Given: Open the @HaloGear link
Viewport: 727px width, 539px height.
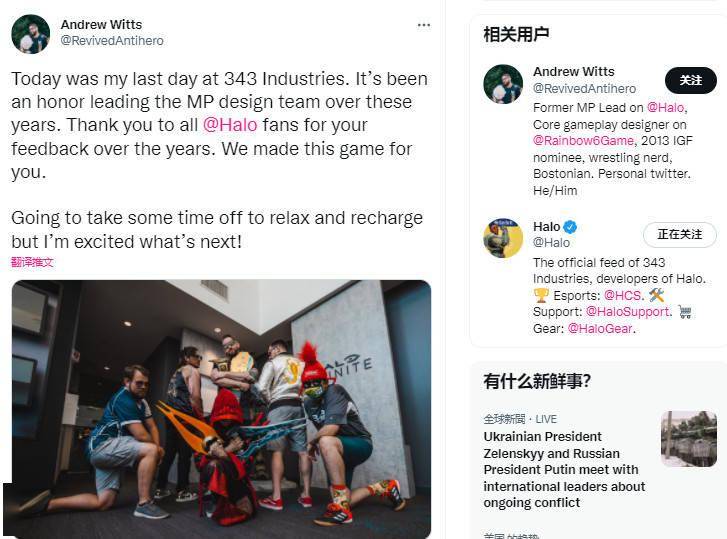Looking at the screenshot, I should [600, 329].
